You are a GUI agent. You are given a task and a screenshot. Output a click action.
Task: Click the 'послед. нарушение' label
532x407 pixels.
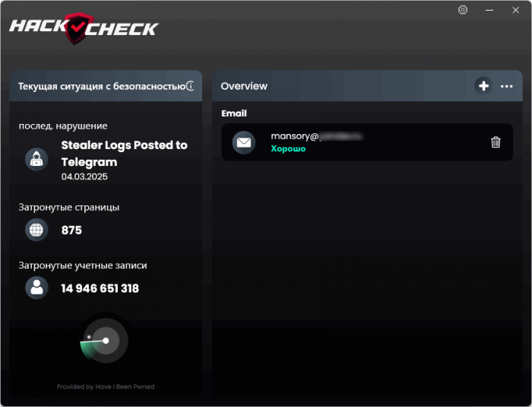63,126
